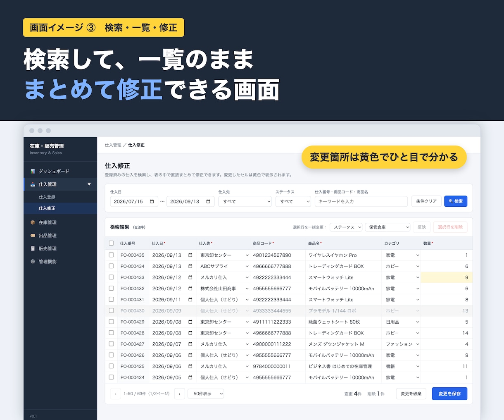Click the 選択行を削除 button
This screenshot has height=420, width=504.
click(x=450, y=227)
